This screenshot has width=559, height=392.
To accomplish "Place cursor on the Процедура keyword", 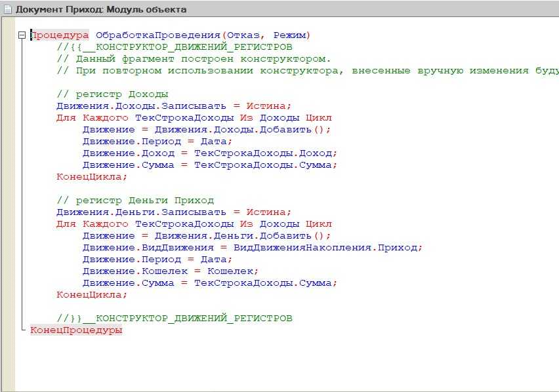I will pos(60,35).
